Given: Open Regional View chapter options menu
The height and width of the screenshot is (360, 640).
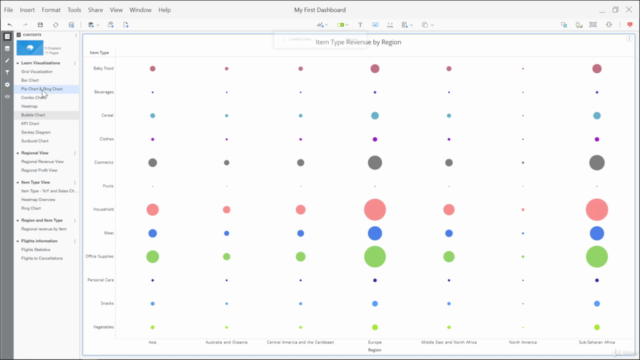Looking at the screenshot, I should pos(75,153).
